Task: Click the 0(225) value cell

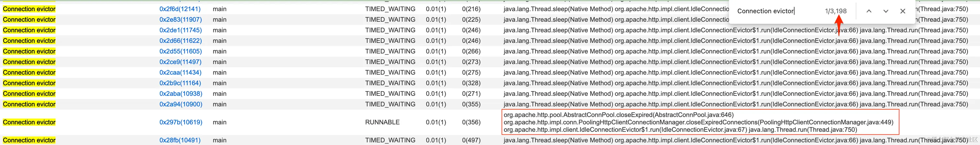Action: 471,19
